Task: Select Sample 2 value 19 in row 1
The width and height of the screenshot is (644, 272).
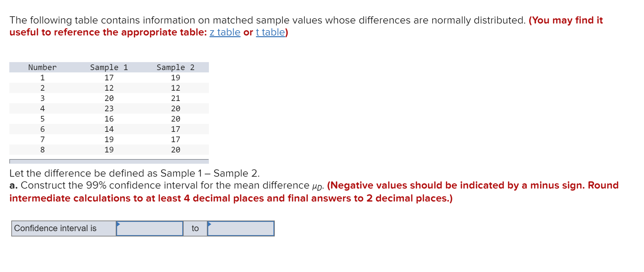Action: (x=176, y=78)
